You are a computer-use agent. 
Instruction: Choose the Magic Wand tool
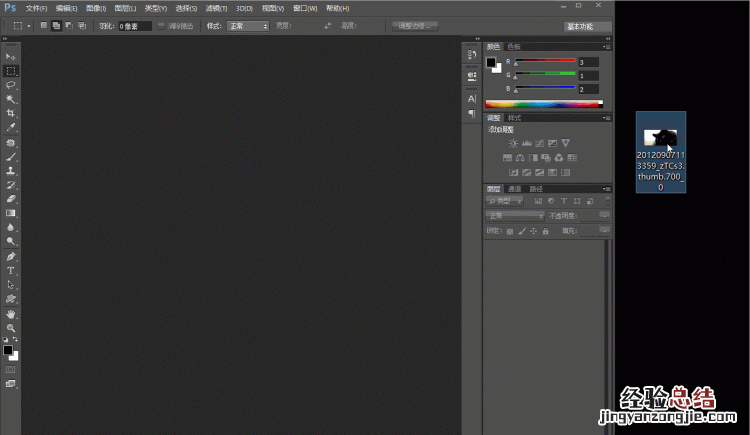pos(11,99)
